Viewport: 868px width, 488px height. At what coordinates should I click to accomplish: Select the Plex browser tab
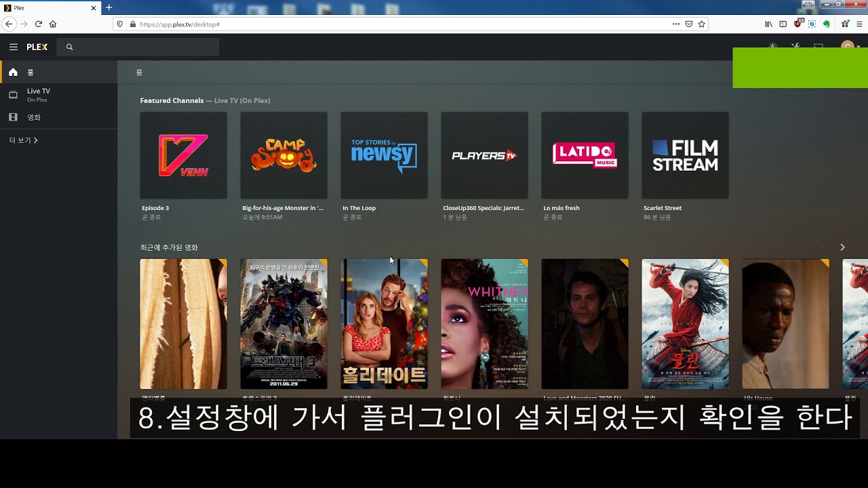point(51,7)
